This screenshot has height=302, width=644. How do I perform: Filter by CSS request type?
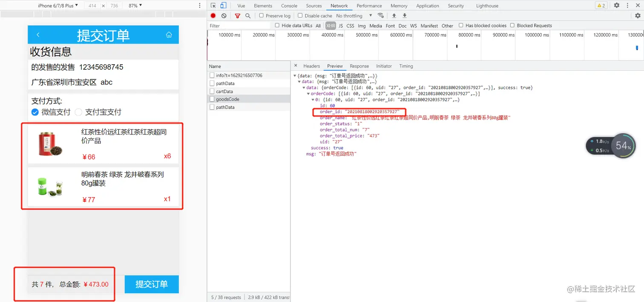[350, 26]
